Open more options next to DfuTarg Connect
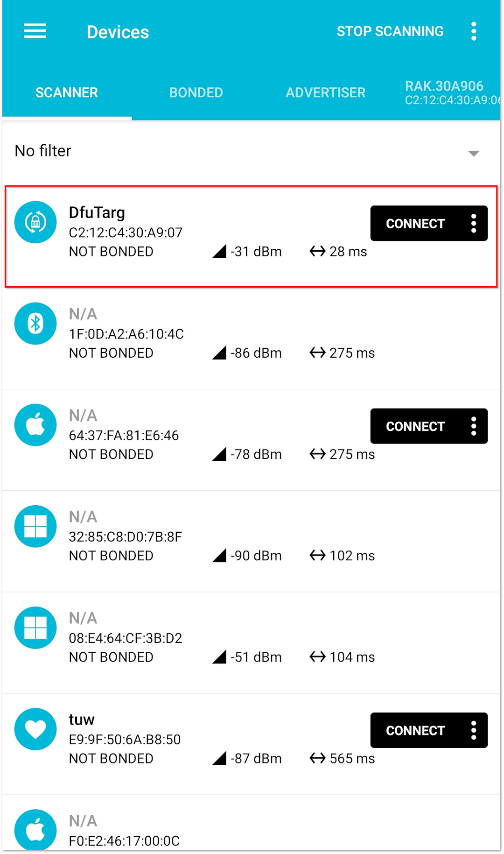This screenshot has height=854, width=504. pyautogui.click(x=474, y=224)
